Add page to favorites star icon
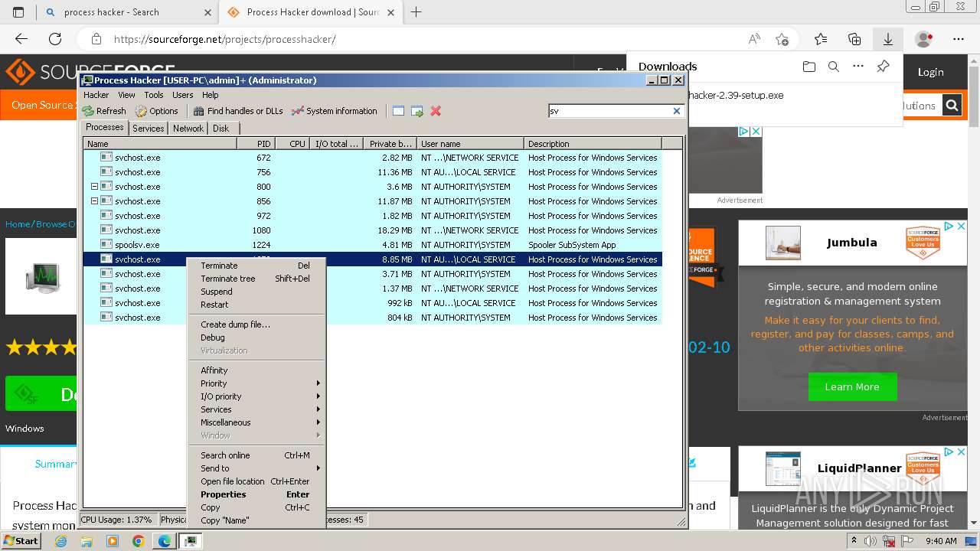The width and height of the screenshot is (980, 551). (x=782, y=39)
